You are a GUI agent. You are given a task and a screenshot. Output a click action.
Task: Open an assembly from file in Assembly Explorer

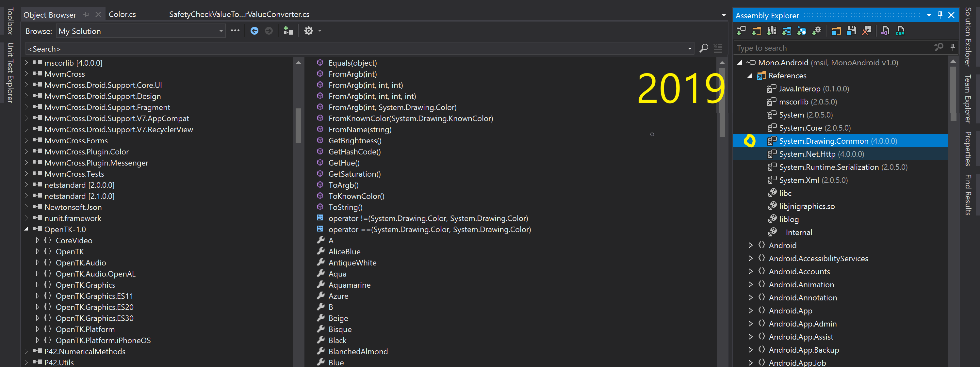(741, 31)
